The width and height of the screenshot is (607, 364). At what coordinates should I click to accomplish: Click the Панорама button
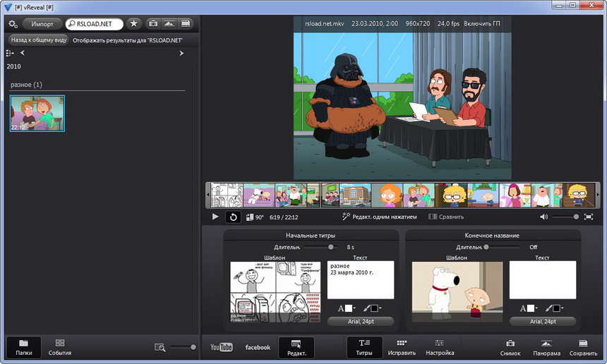click(x=546, y=347)
